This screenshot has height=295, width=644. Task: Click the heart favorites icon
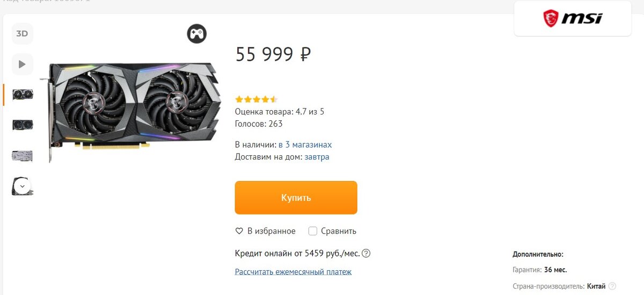pos(239,231)
